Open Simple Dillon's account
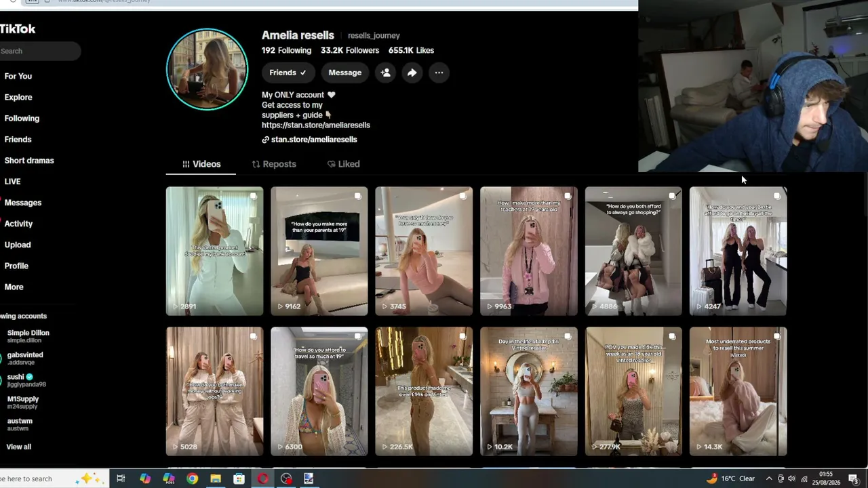The height and width of the screenshot is (488, 868). (28, 336)
